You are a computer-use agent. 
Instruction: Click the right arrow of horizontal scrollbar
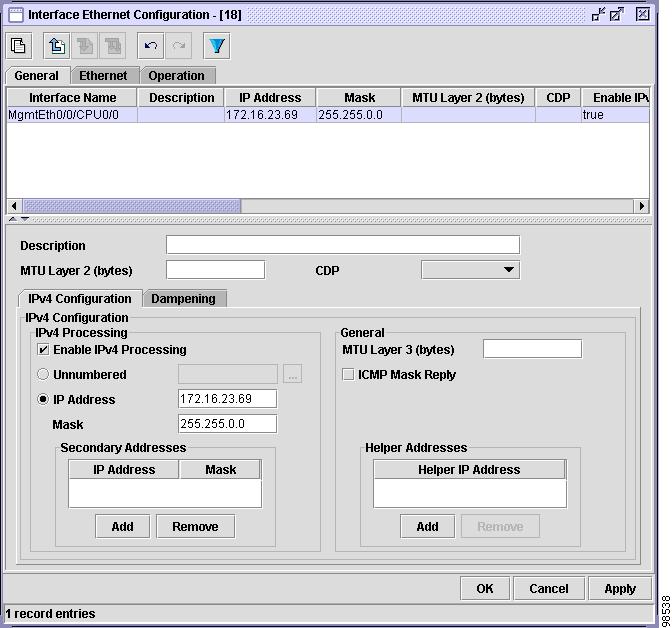641,206
